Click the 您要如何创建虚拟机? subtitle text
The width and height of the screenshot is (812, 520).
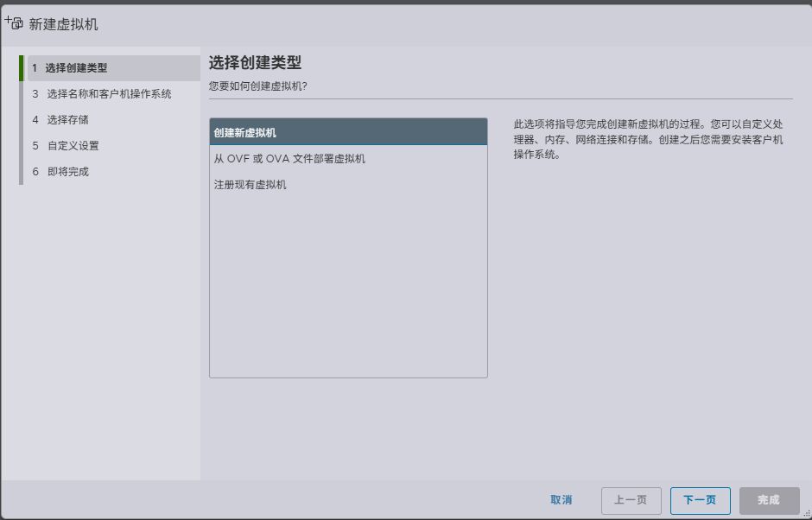pyautogui.click(x=258, y=86)
